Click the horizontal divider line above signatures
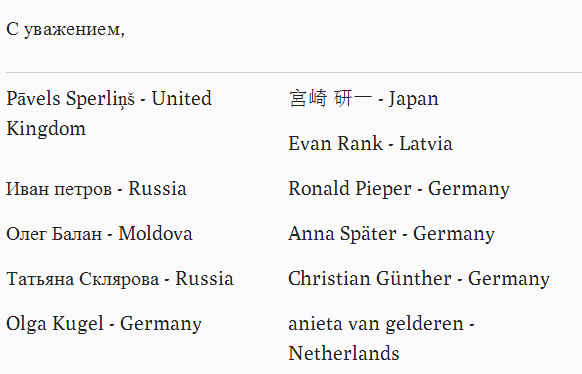 click(x=294, y=72)
